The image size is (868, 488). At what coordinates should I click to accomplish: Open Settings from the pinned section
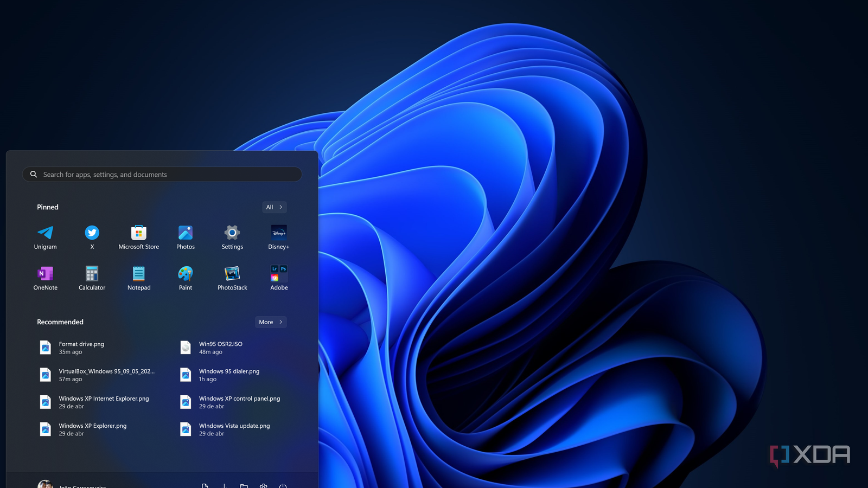(232, 237)
